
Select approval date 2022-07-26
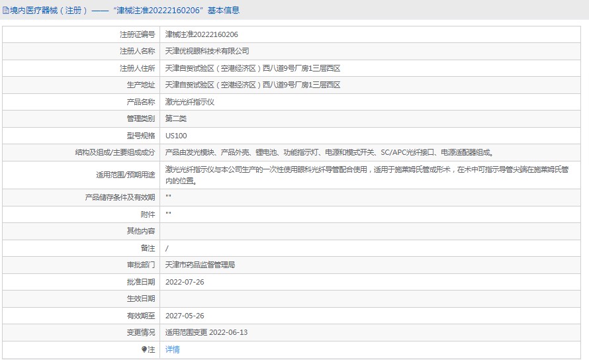coord(185,282)
